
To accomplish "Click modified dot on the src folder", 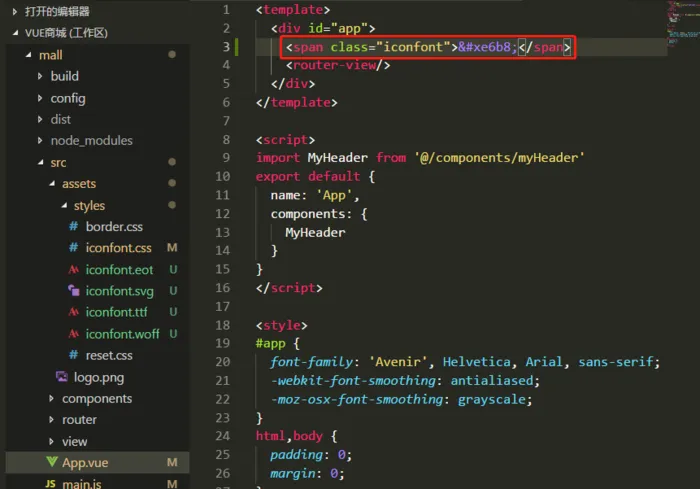I will (172, 162).
